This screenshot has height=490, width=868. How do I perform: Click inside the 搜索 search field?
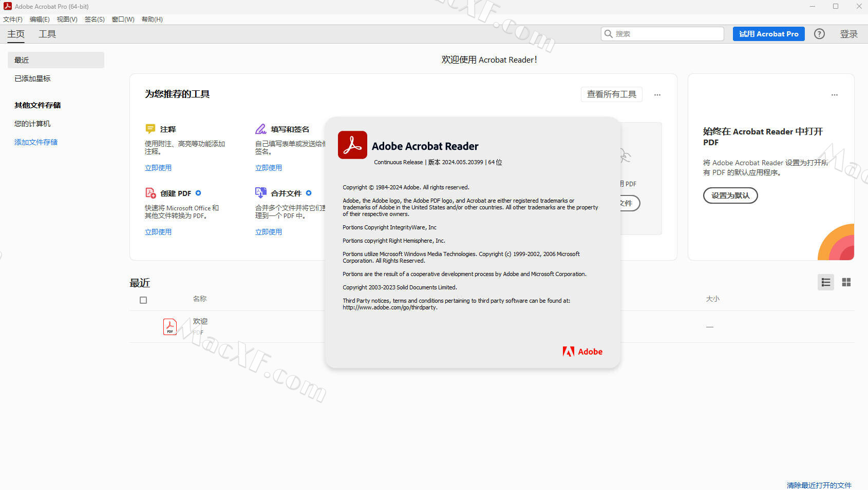pyautogui.click(x=663, y=34)
